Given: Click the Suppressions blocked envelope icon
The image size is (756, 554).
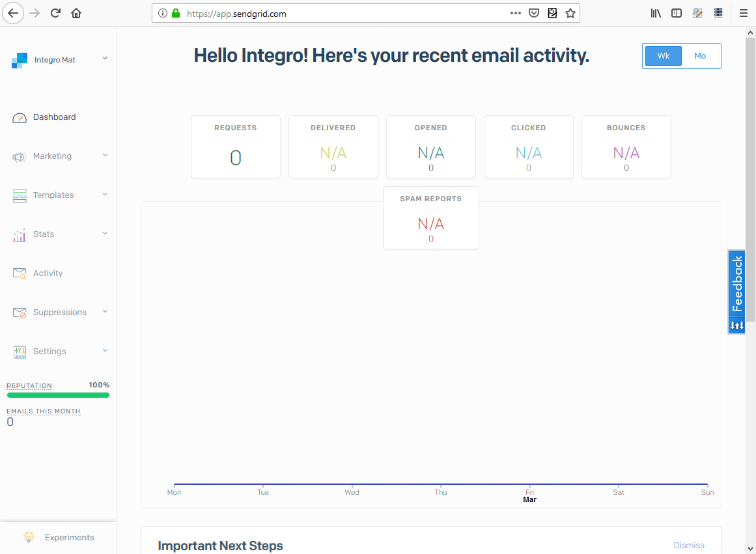Looking at the screenshot, I should tap(20, 312).
